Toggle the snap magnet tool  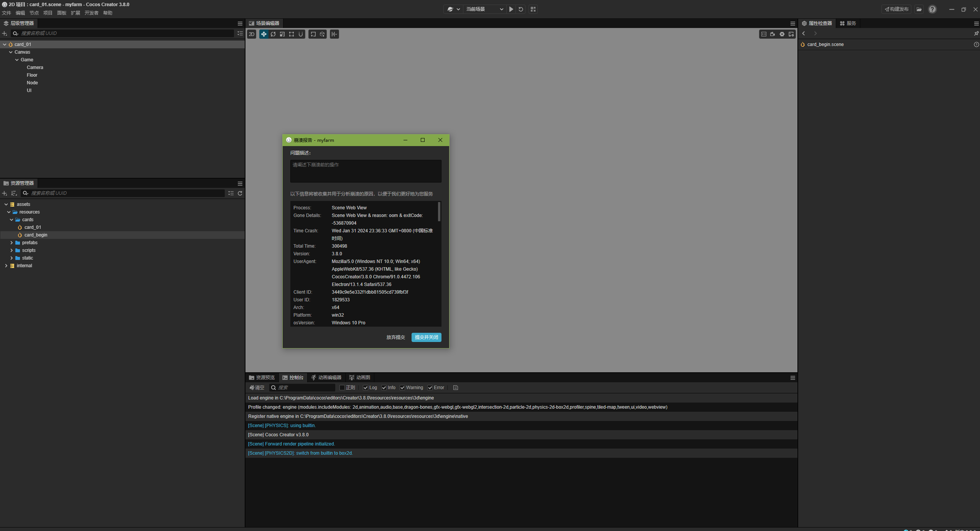point(301,34)
